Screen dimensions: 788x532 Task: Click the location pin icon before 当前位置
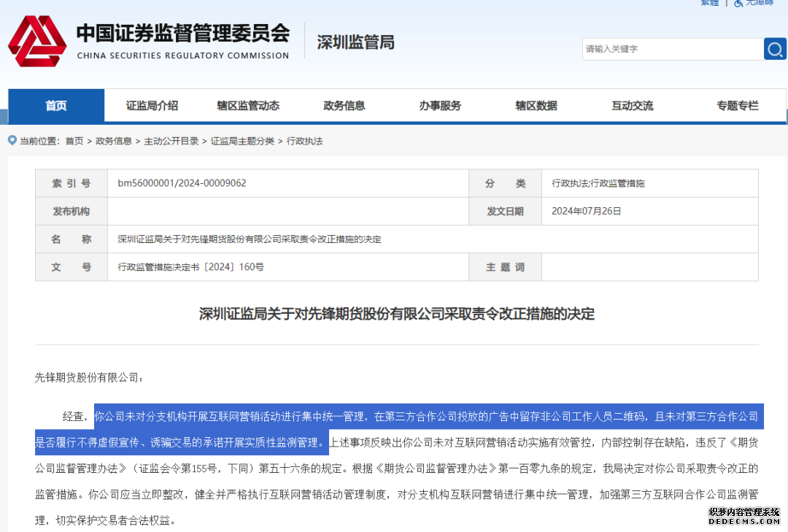pos(12,140)
